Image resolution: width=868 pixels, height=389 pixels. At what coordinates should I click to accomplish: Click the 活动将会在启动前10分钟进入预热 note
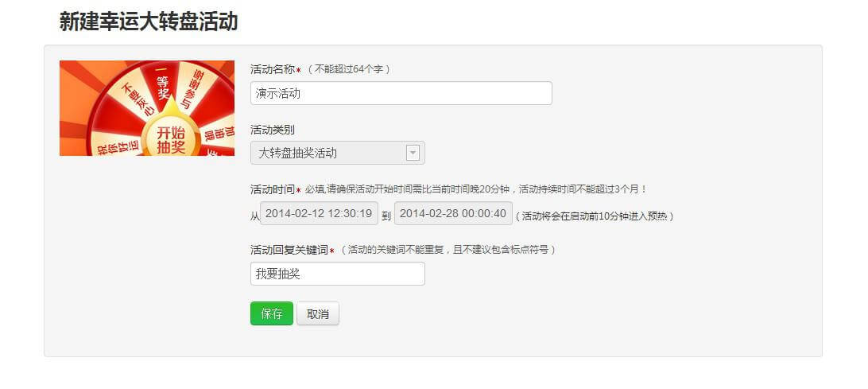pyautogui.click(x=595, y=216)
